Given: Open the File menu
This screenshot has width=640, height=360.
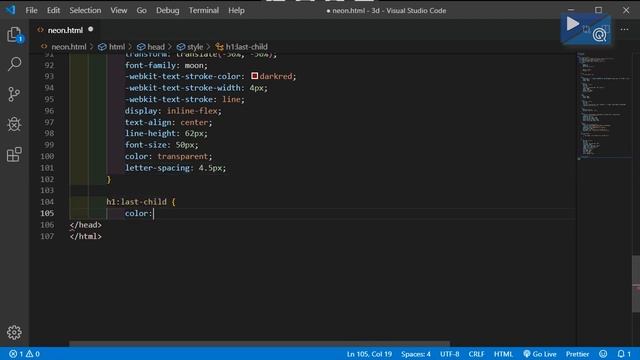Looking at the screenshot, I should [31, 11].
